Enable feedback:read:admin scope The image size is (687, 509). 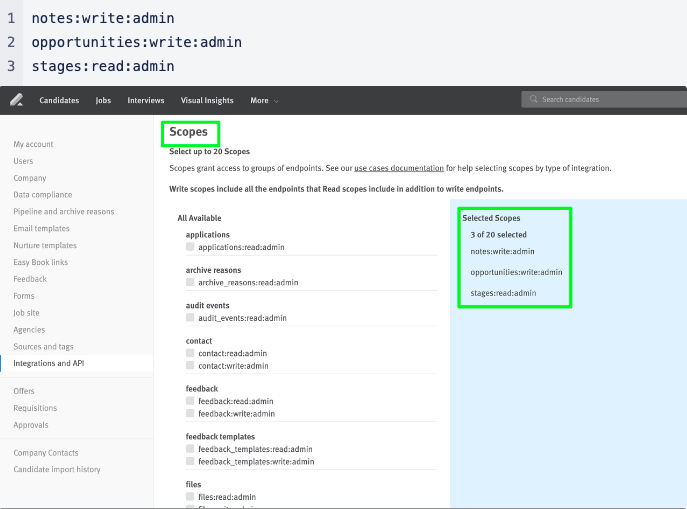[x=190, y=400]
